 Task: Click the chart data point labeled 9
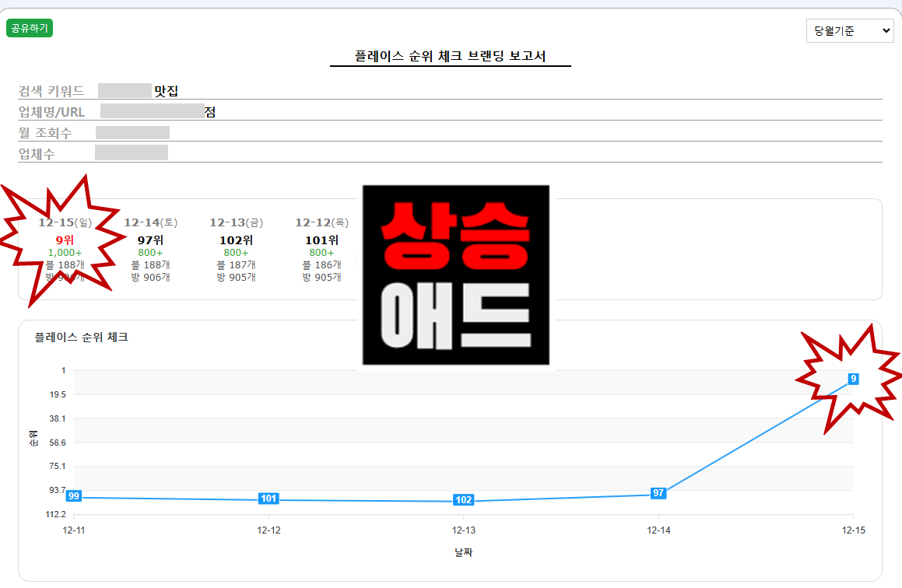854,379
